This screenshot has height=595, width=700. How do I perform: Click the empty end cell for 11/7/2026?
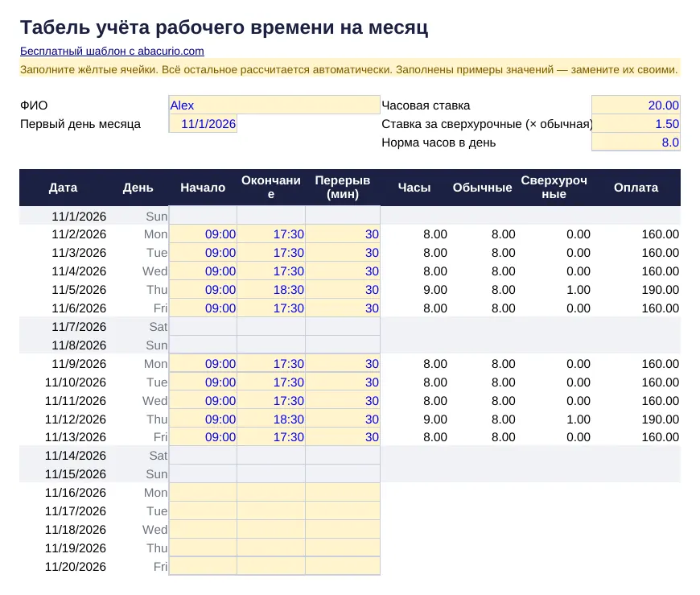point(271,327)
